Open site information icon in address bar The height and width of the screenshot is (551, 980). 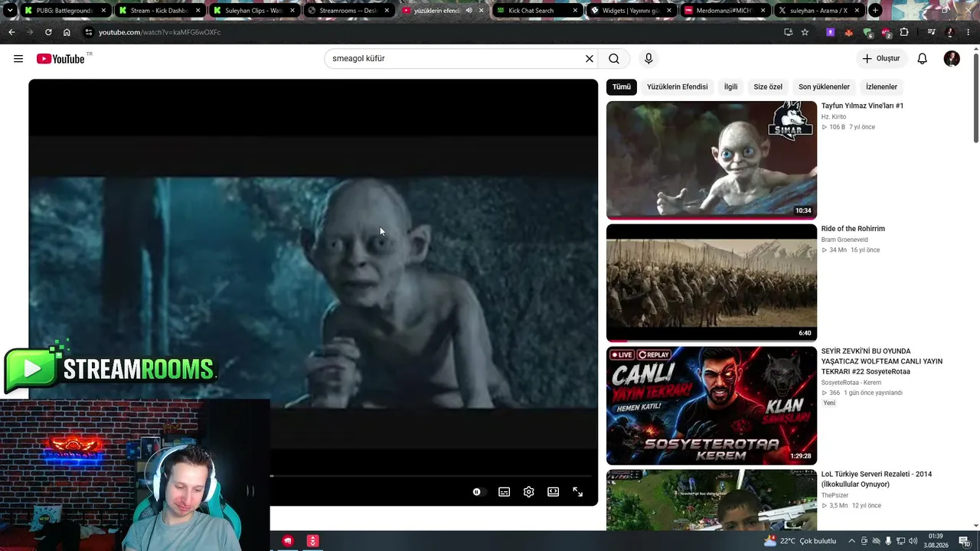tap(89, 32)
